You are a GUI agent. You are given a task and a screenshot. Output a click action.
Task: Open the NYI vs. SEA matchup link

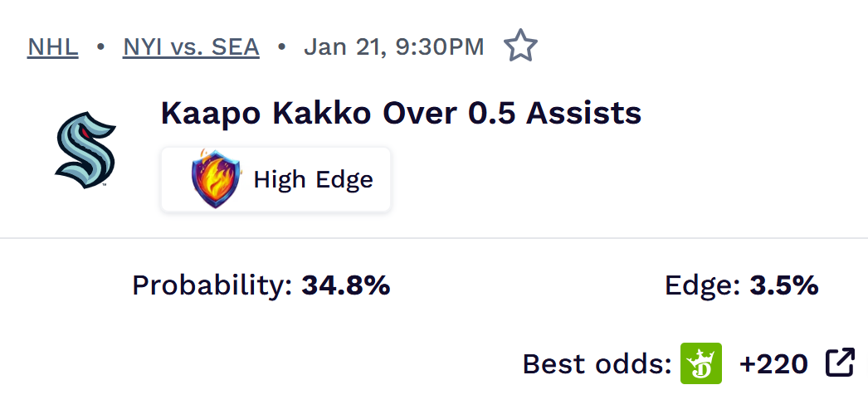pyautogui.click(x=191, y=46)
